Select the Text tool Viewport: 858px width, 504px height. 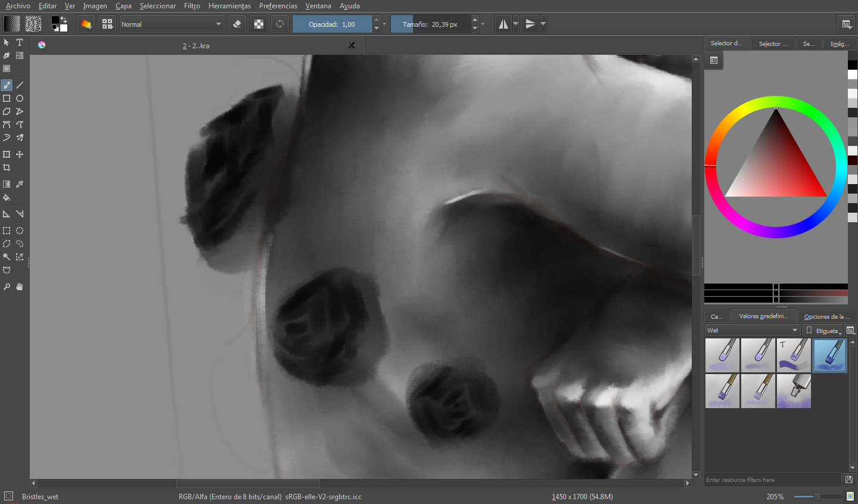[x=20, y=42]
